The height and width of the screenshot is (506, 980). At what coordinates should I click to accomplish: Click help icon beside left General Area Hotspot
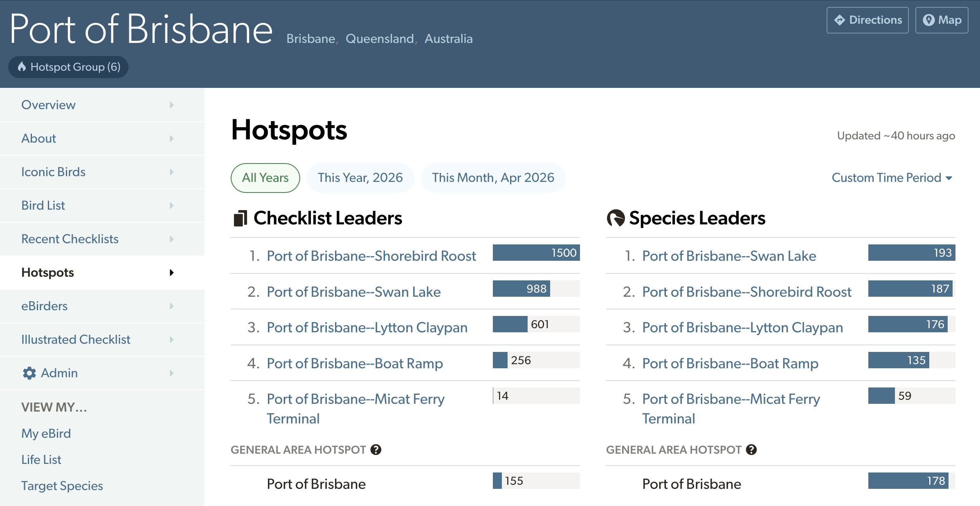pyautogui.click(x=376, y=450)
